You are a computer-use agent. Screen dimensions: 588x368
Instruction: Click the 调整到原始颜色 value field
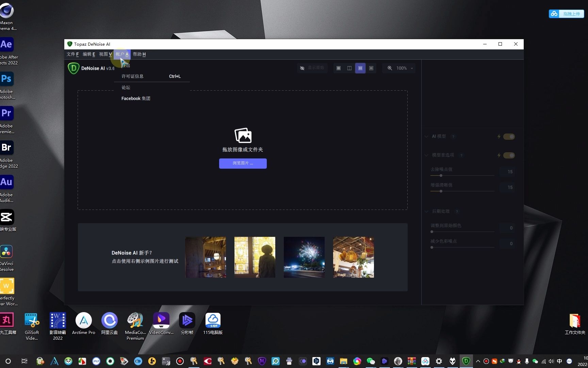pyautogui.click(x=507, y=228)
